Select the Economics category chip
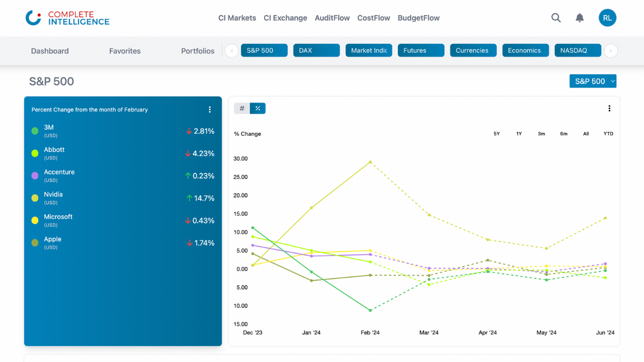 526,50
